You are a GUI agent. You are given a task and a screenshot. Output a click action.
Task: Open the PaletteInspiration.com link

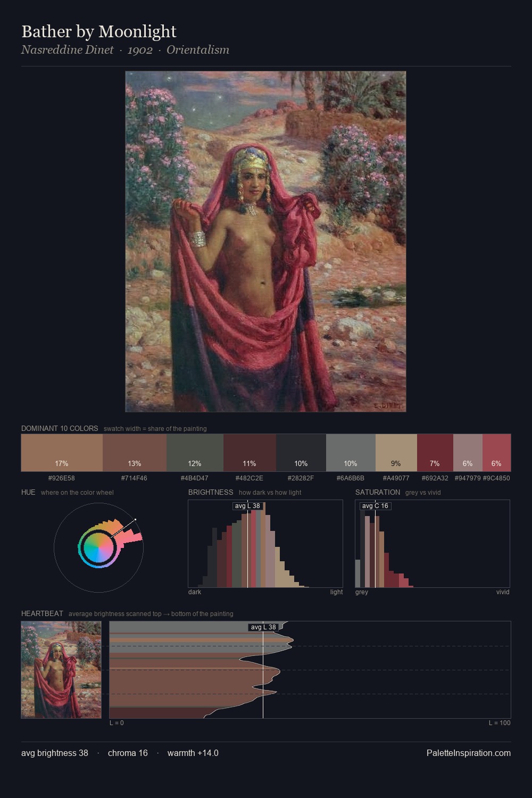point(469,753)
